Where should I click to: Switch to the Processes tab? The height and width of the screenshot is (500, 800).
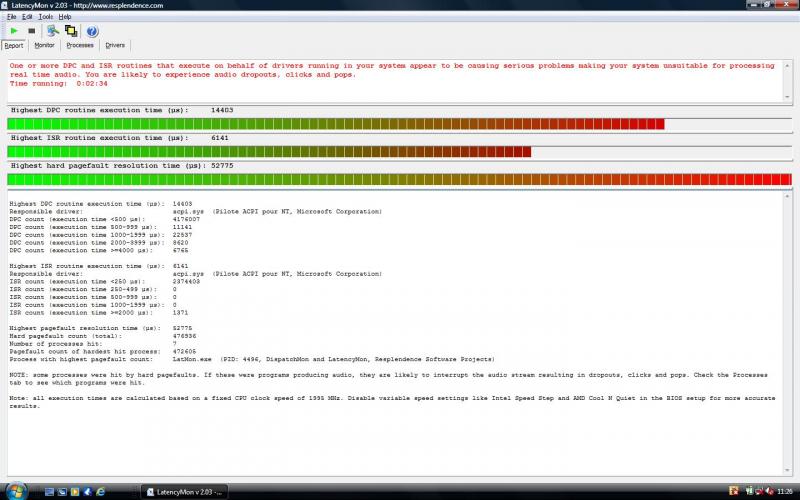click(80, 45)
